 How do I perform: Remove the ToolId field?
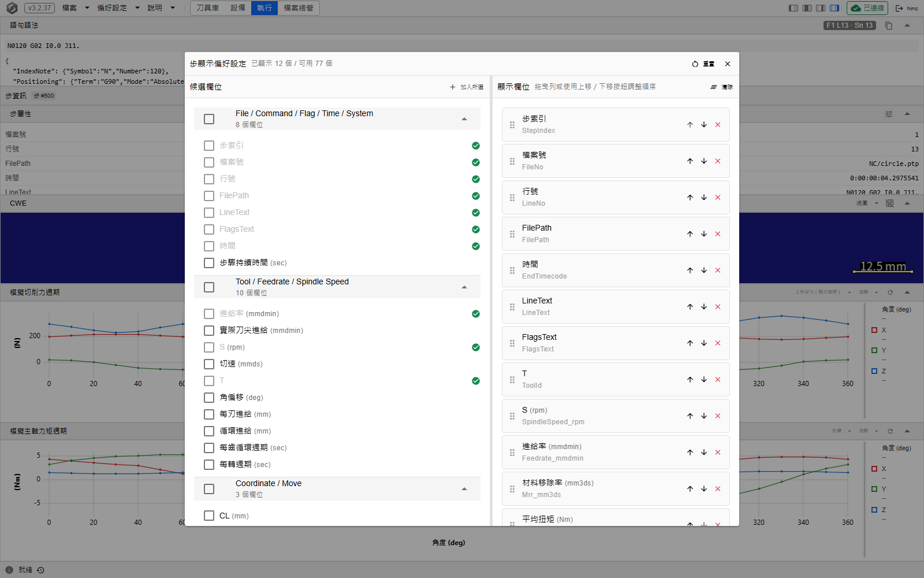coord(718,380)
